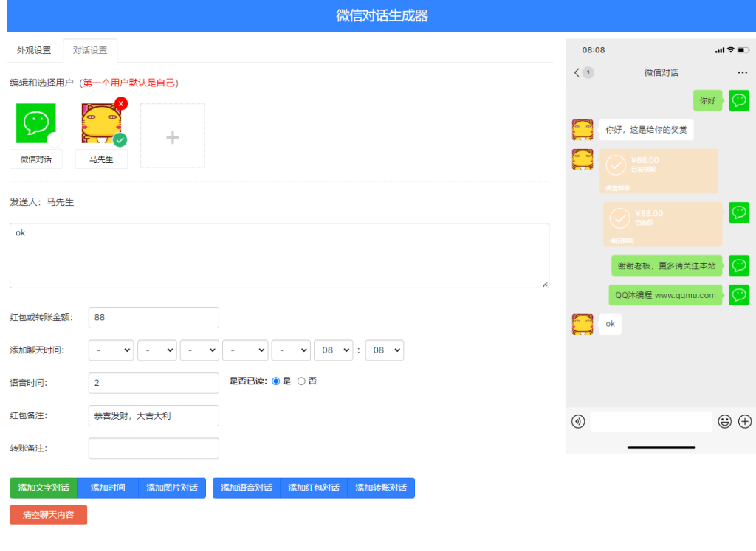Image resolution: width=756 pixels, height=551 pixels.
Task: Open the minute dropdown showing 08
Action: click(384, 350)
